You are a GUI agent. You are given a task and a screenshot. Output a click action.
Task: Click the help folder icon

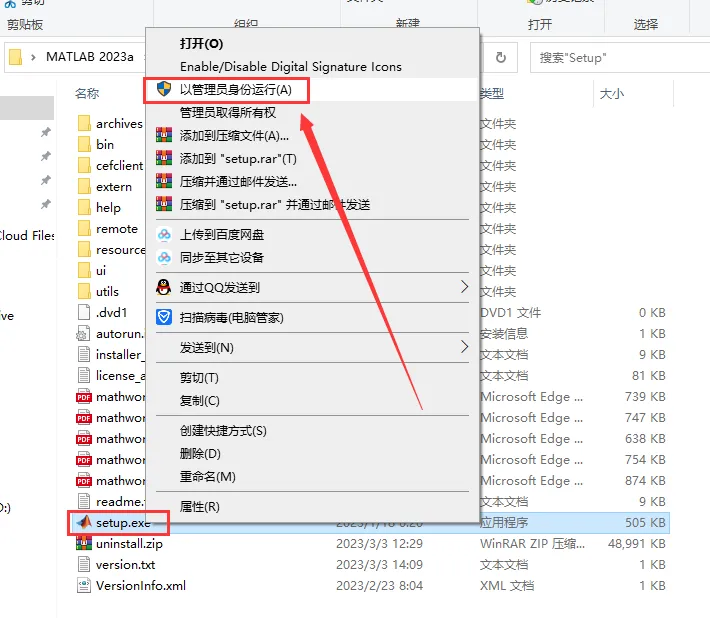[x=84, y=207]
